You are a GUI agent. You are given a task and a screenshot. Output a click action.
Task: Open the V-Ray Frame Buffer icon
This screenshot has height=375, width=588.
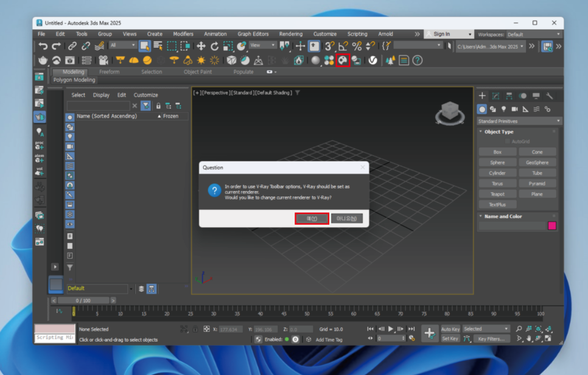pyautogui.click(x=70, y=60)
